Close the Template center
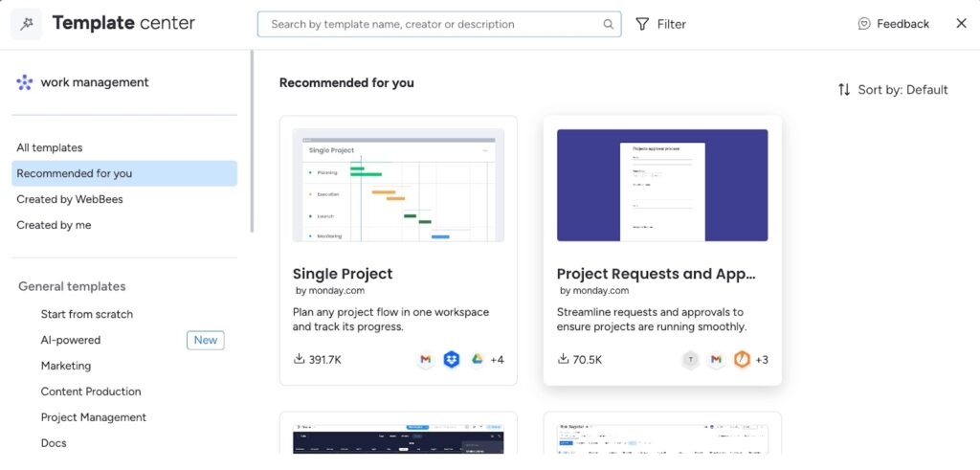 coord(961,24)
